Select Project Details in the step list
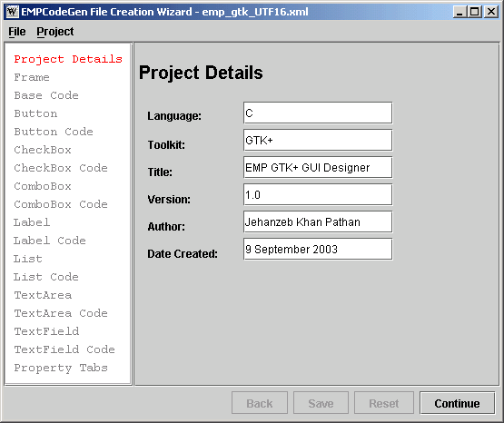The image size is (504, 423). coord(68,59)
